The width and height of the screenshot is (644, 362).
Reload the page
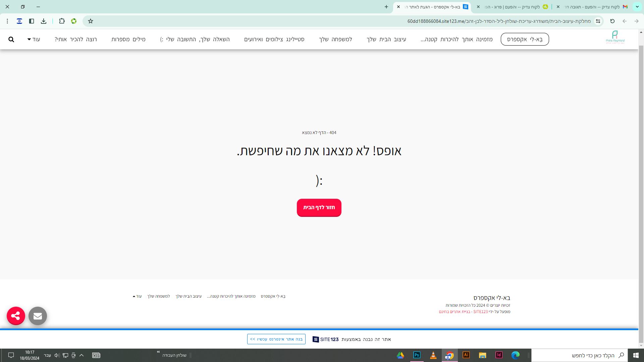pos(612,21)
